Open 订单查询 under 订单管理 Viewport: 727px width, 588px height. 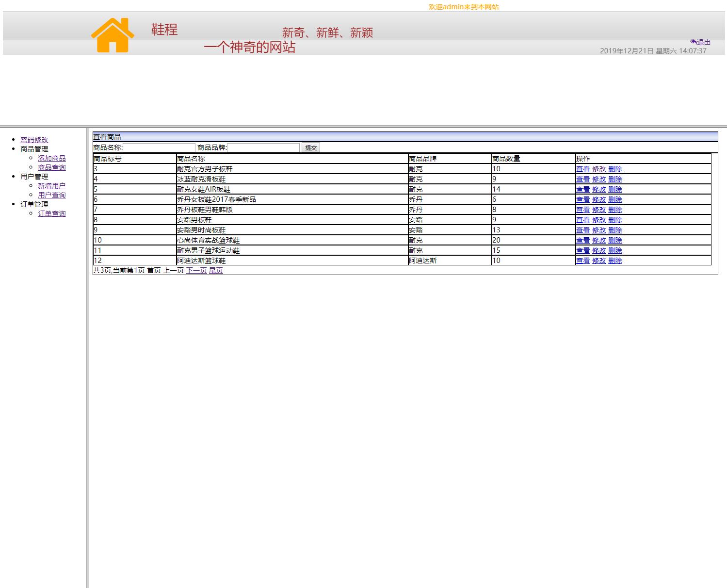pos(52,213)
